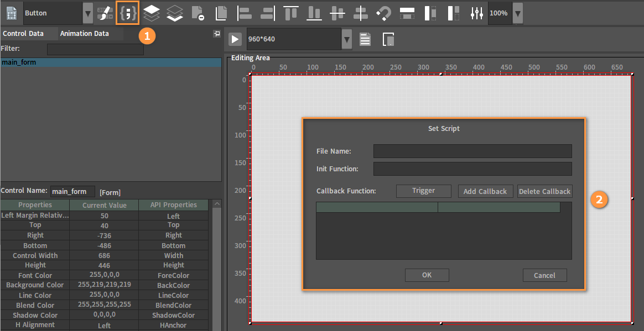Screen dimensions: 644x331
Task: Select Bottom current value -486
Action: tap(105, 246)
